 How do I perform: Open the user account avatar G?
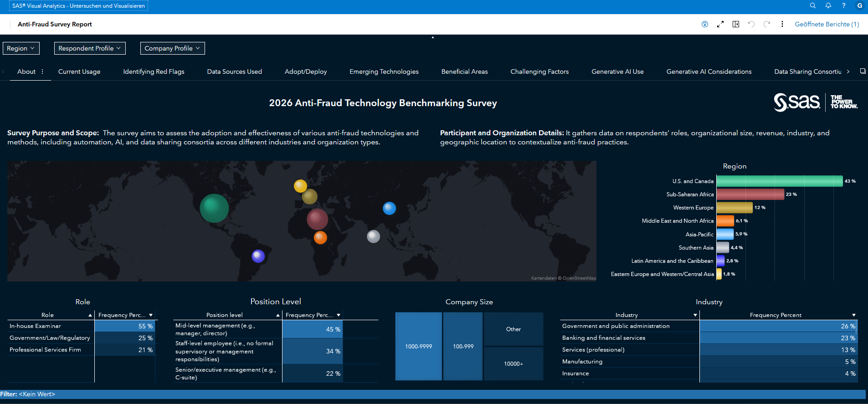click(x=859, y=5)
